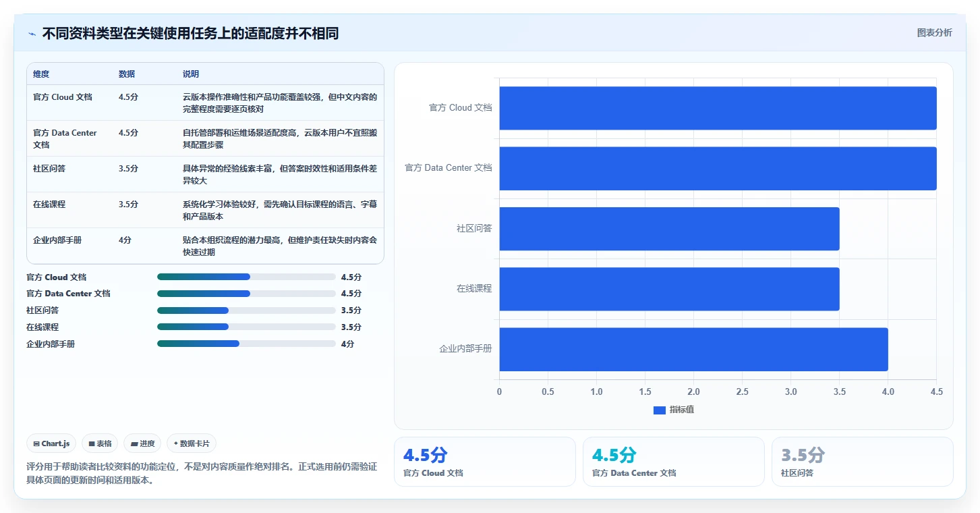Click the 官方 Data Center 文档 chart bar
This screenshot has width=980, height=513.
(718, 168)
